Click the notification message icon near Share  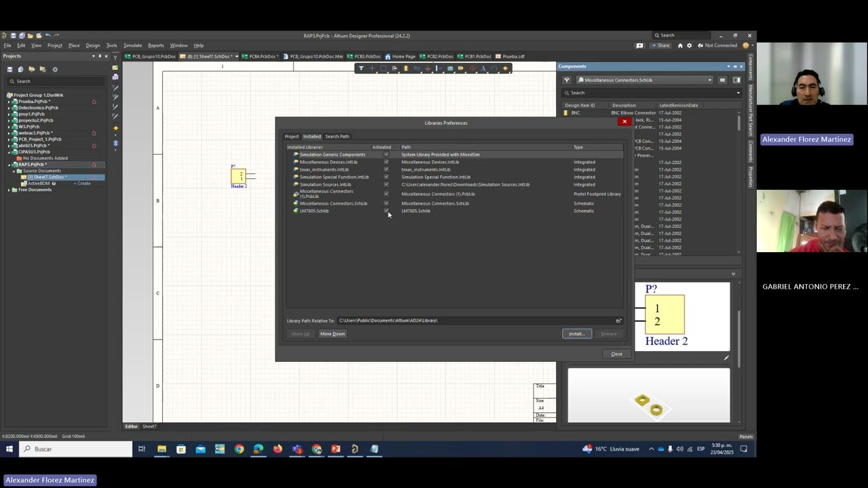coord(639,45)
